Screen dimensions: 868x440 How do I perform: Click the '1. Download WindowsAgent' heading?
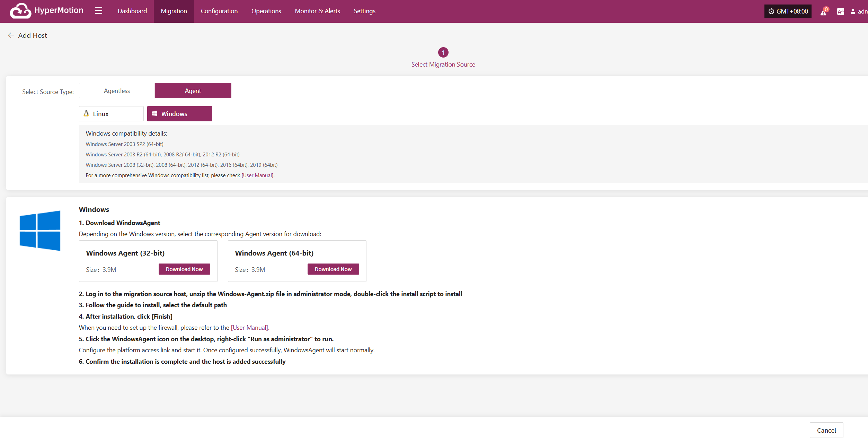pos(119,223)
